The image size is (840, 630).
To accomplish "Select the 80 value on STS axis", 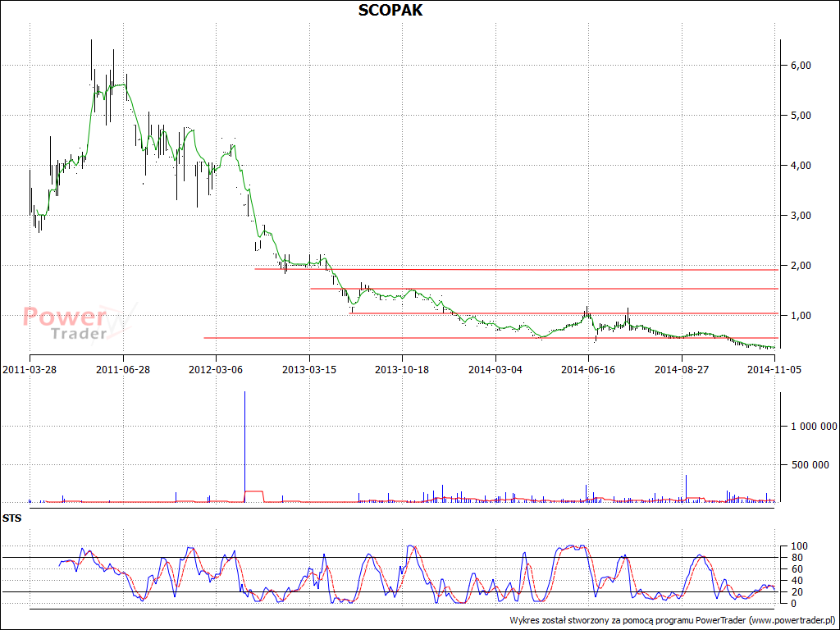I will click(796, 558).
